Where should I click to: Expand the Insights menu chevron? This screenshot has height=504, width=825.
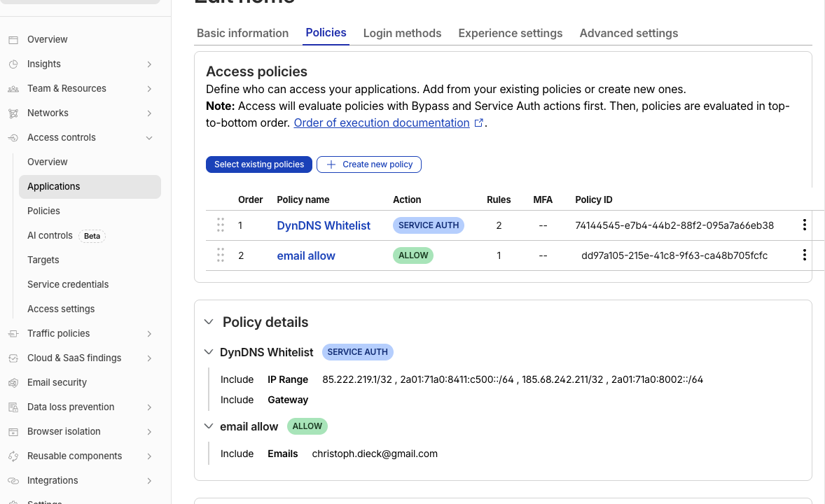[149, 64]
